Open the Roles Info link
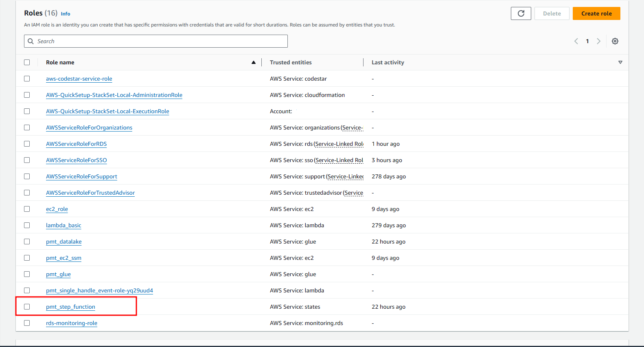644x347 pixels. click(x=66, y=14)
